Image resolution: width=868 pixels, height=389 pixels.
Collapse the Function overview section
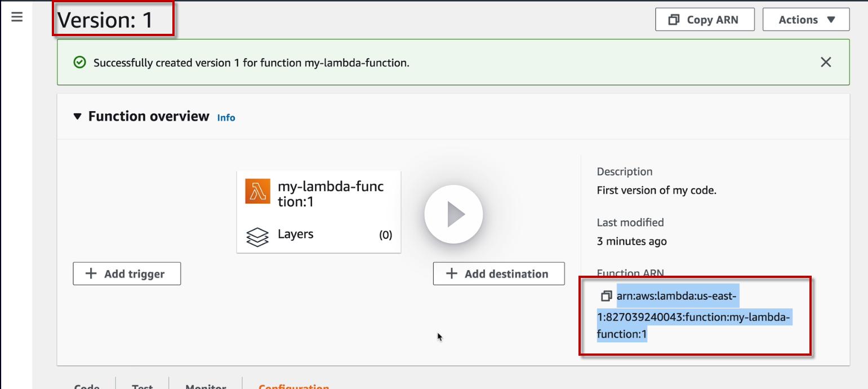coord(77,117)
